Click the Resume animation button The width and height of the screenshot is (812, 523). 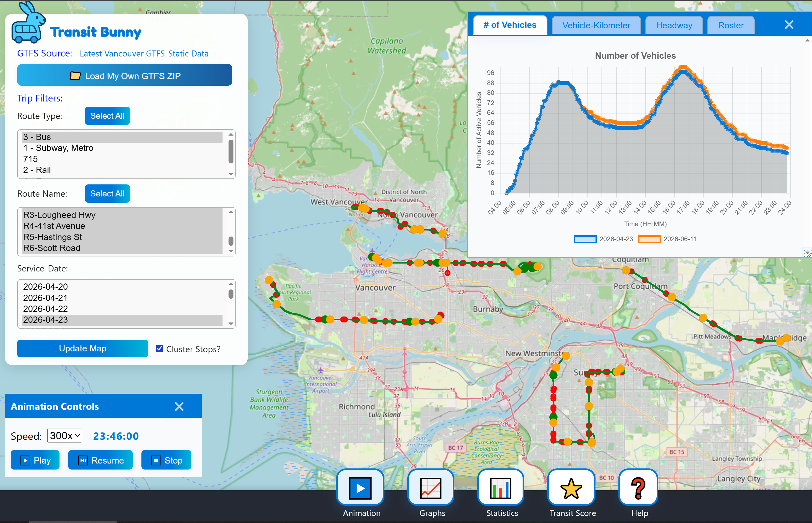click(x=100, y=460)
